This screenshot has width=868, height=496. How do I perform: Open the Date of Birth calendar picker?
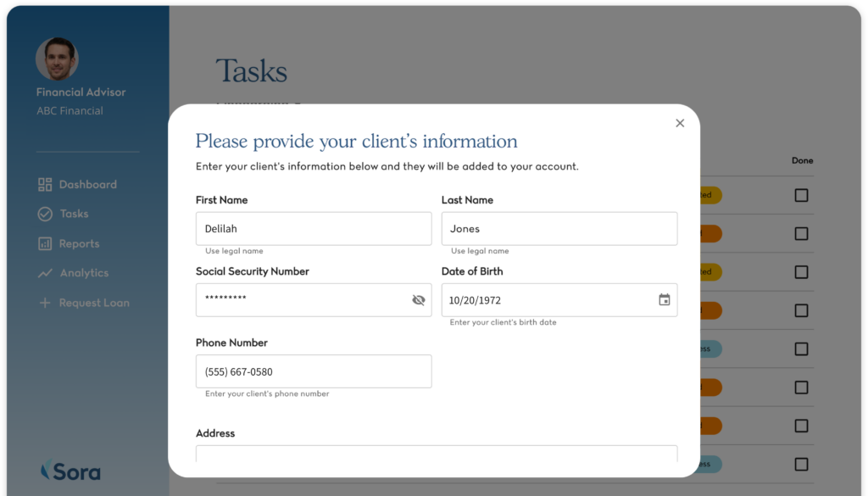pyautogui.click(x=665, y=299)
